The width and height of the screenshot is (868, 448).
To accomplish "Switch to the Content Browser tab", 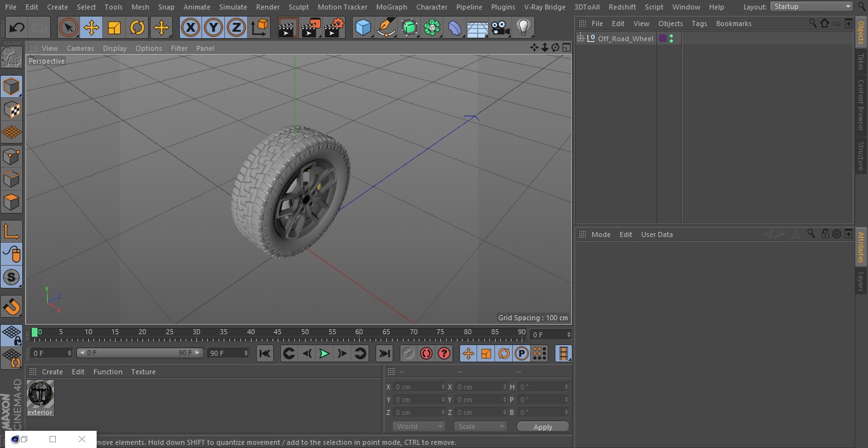I will pyautogui.click(x=861, y=105).
